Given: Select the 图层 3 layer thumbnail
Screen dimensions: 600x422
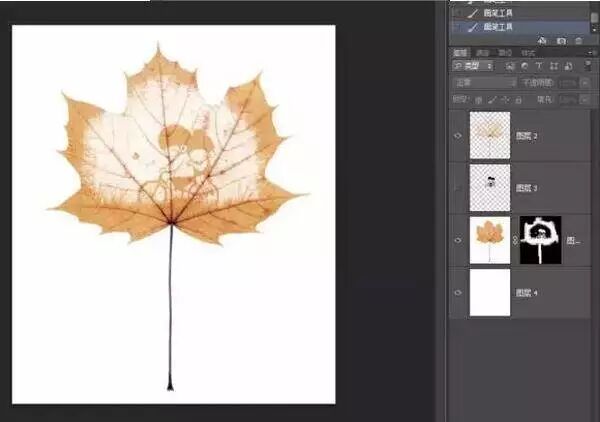Looking at the screenshot, I should pos(490,188).
